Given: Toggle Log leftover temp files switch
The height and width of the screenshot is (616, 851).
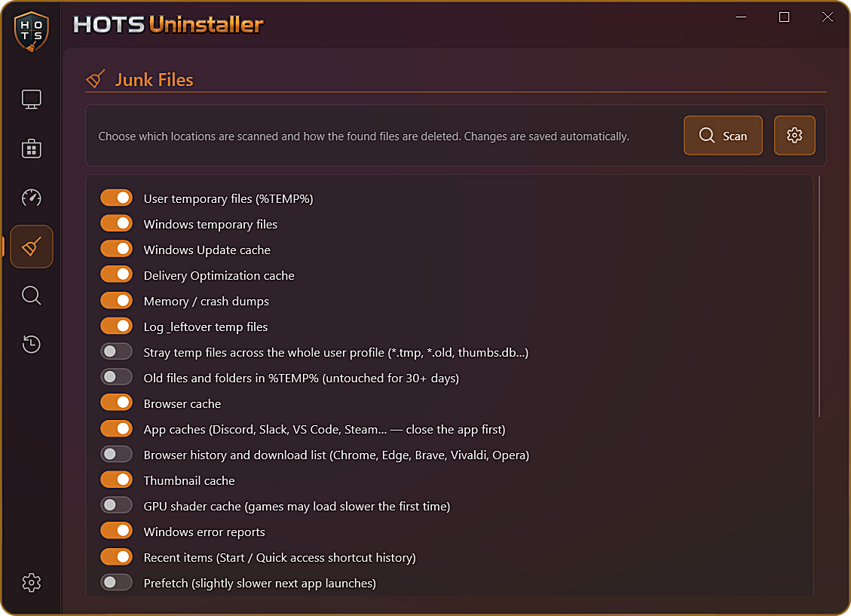Looking at the screenshot, I should (x=117, y=326).
